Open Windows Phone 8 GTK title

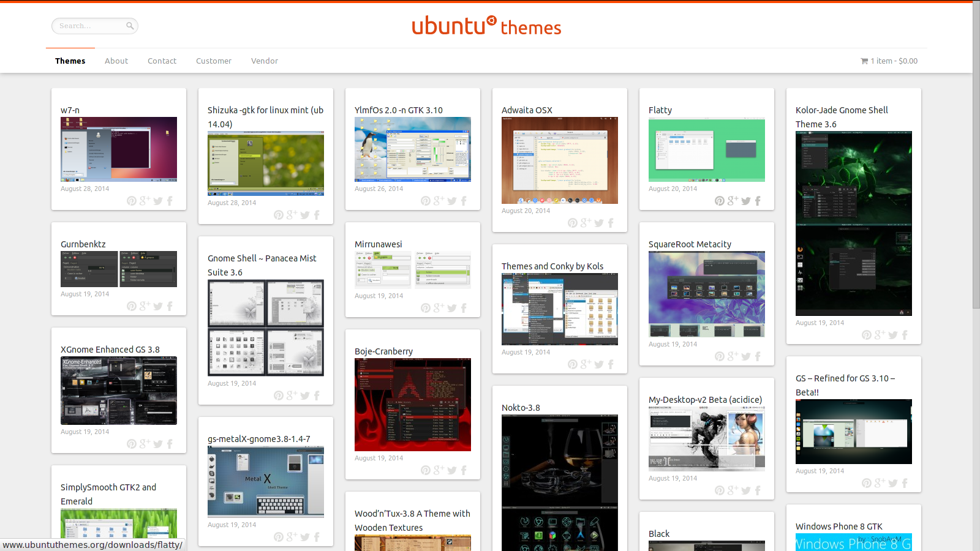pyautogui.click(x=839, y=527)
